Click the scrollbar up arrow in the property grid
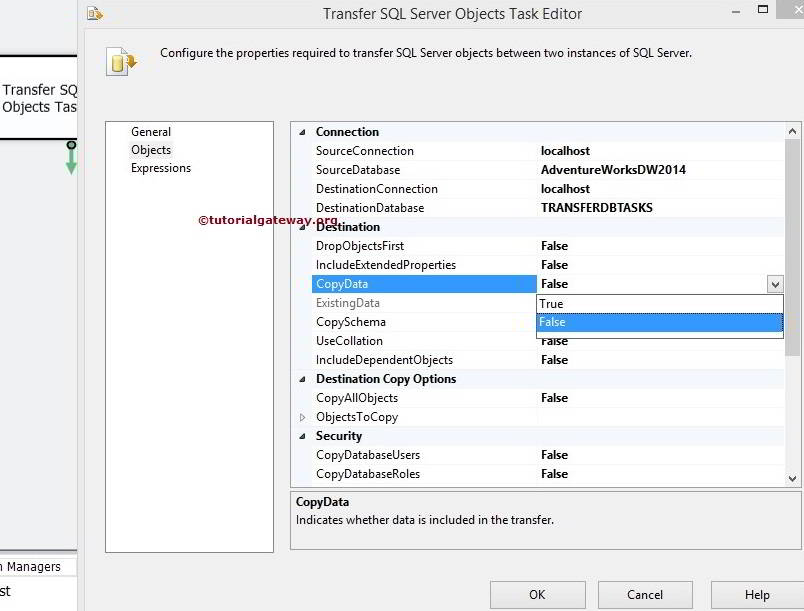 (791, 129)
